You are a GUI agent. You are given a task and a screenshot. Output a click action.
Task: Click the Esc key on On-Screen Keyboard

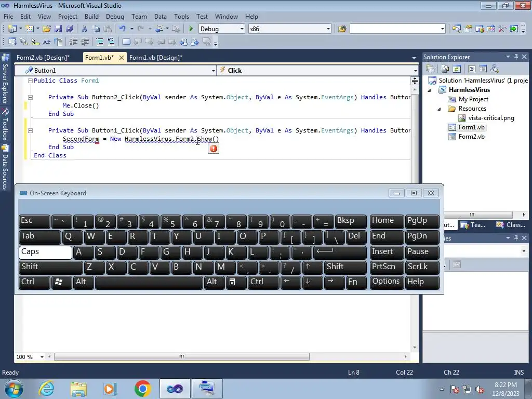point(35,221)
